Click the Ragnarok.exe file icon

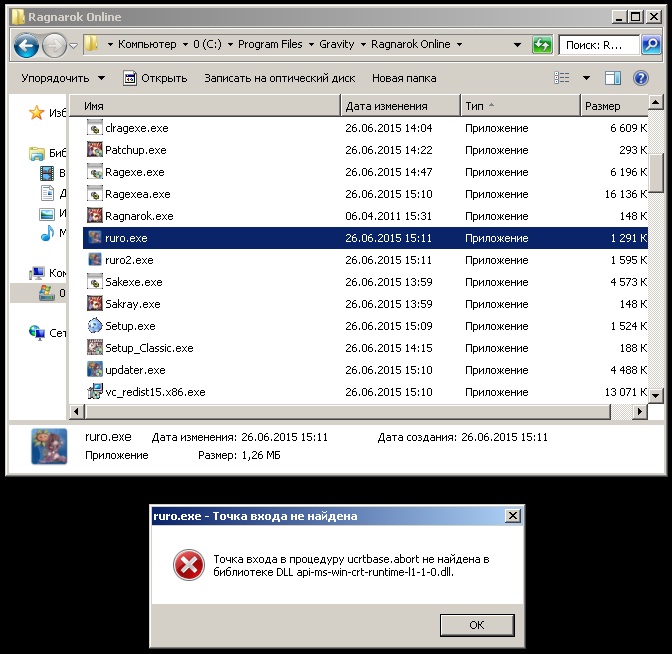[x=95, y=216]
